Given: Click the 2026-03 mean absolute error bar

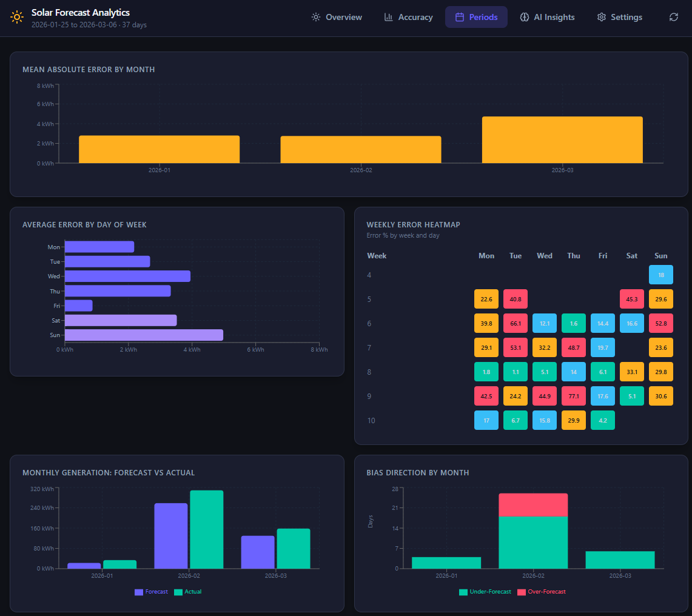Looking at the screenshot, I should (562, 139).
